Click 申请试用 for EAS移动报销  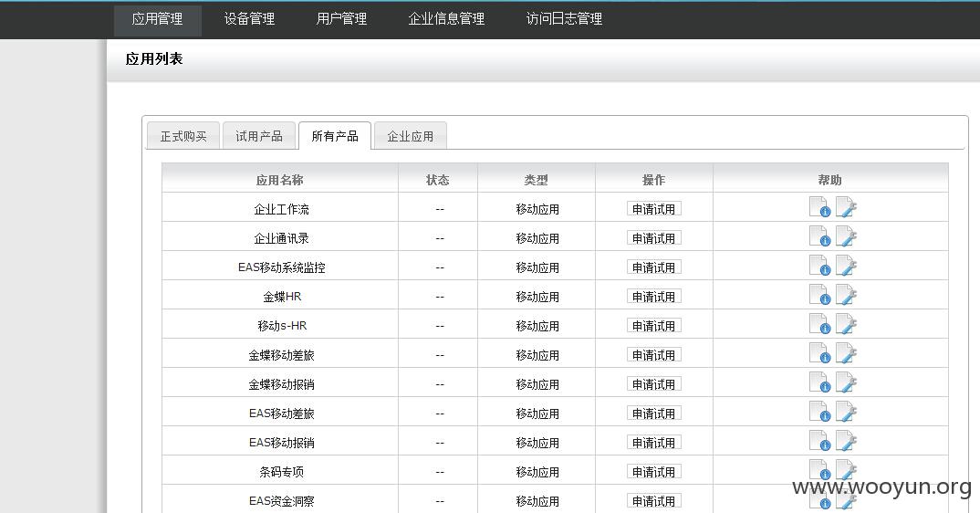(653, 443)
